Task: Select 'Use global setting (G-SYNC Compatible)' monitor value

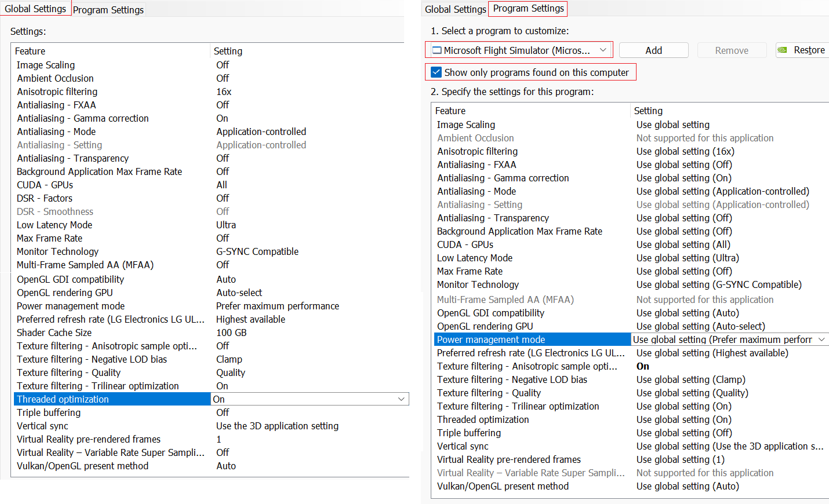Action: [718, 284]
